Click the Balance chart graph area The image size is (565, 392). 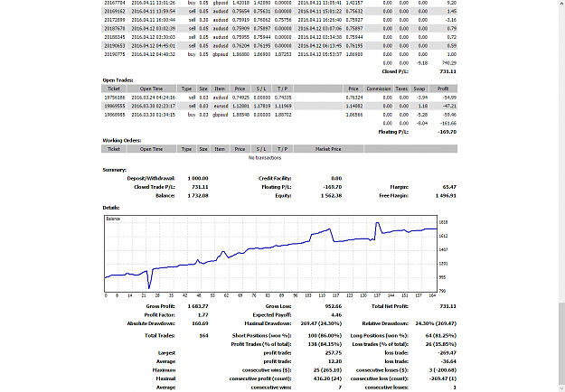coord(270,254)
